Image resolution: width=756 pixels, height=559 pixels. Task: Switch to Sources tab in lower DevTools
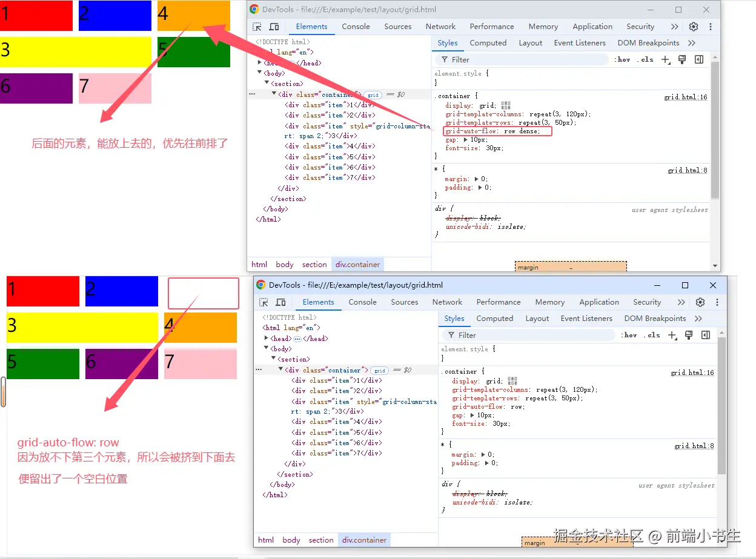pos(405,302)
